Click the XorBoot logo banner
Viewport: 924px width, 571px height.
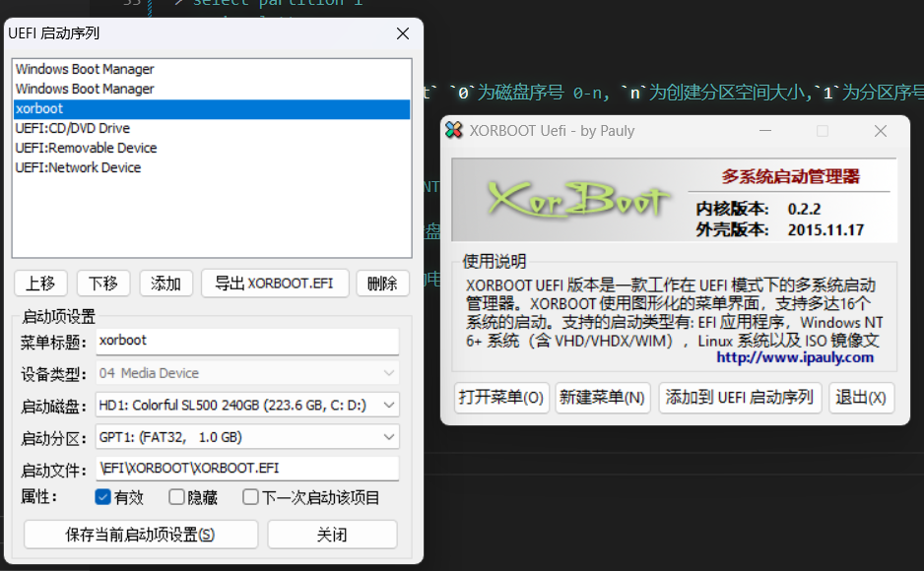674,200
